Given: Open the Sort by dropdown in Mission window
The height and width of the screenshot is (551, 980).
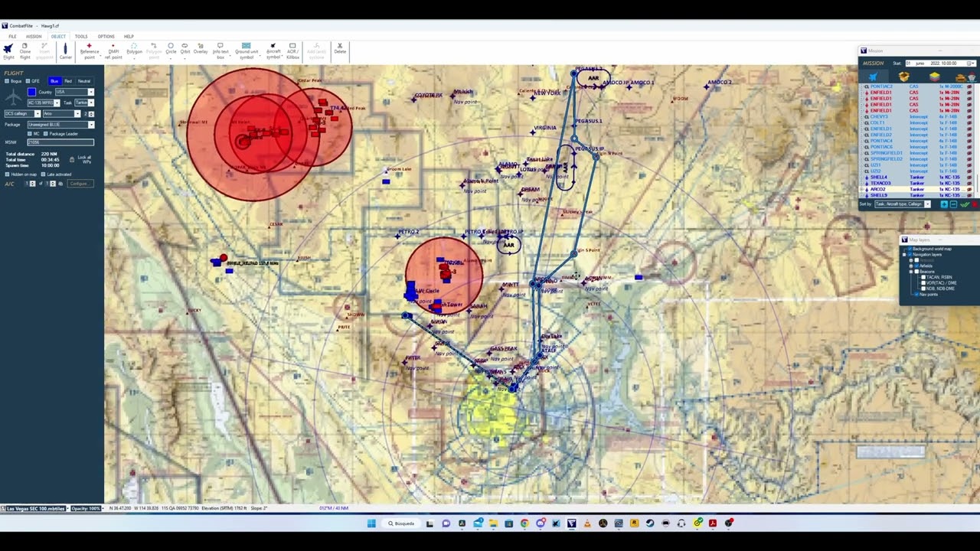Looking at the screenshot, I should (x=903, y=204).
